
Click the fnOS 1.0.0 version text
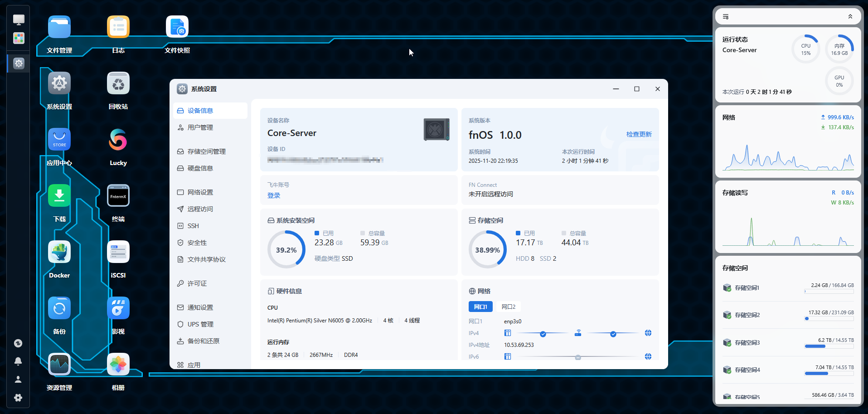point(495,135)
